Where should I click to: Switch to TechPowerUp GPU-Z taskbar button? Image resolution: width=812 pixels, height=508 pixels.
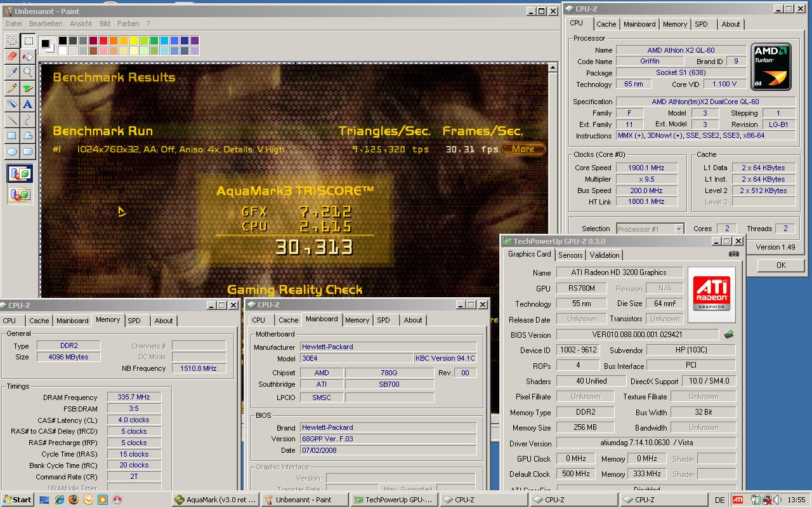[x=394, y=500]
